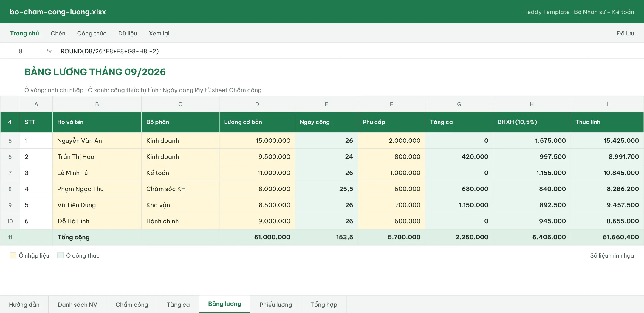
Task: Select cell Nguyễn Văn An
Action: (97, 141)
